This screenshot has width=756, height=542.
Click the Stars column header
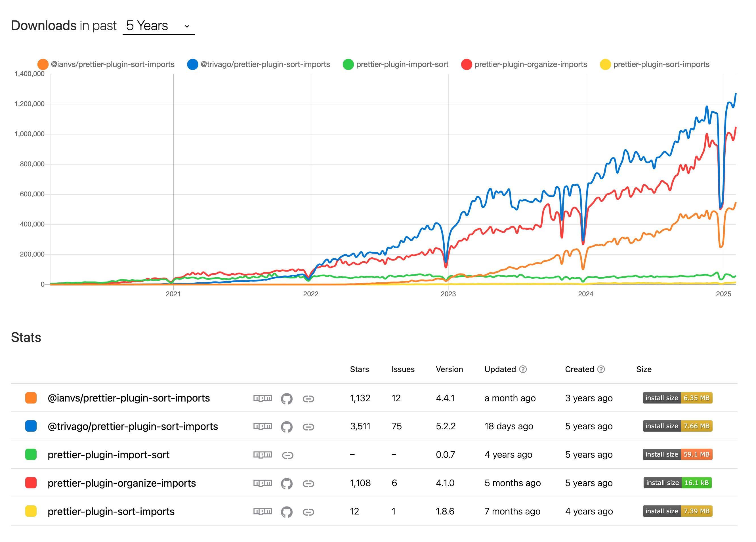pos(359,369)
